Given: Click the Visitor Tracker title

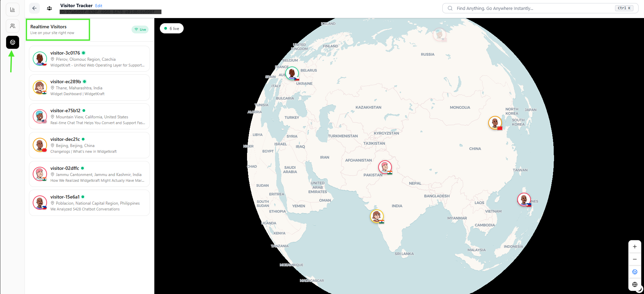Looking at the screenshot, I should [76, 5].
